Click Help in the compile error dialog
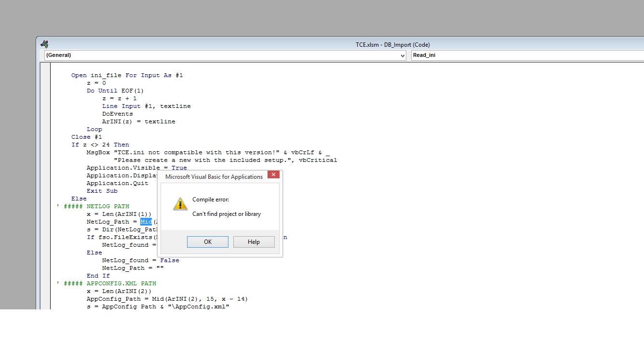The height and width of the screenshot is (347, 644). (x=254, y=242)
